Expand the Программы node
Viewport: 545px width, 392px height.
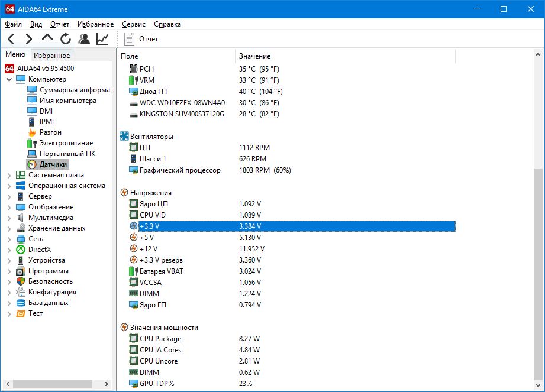coord(9,271)
